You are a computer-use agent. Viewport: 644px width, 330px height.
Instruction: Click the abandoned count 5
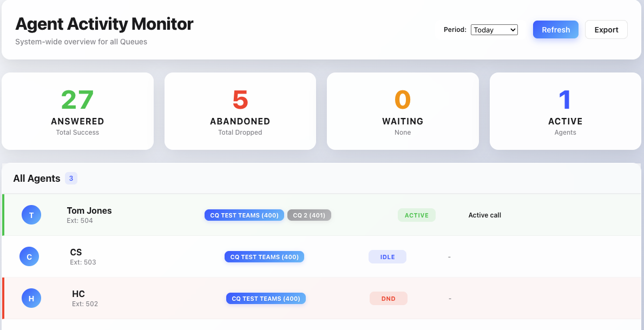(240, 100)
